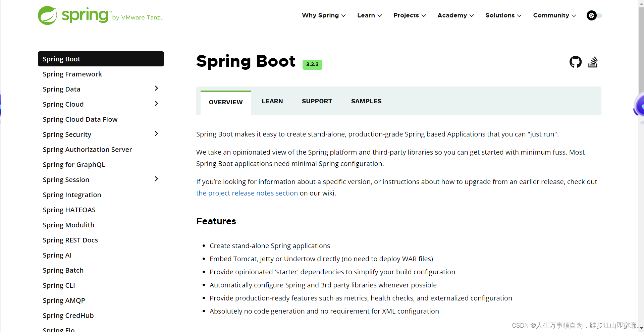Open the project release notes link
The width and height of the screenshot is (644, 332).
click(247, 193)
